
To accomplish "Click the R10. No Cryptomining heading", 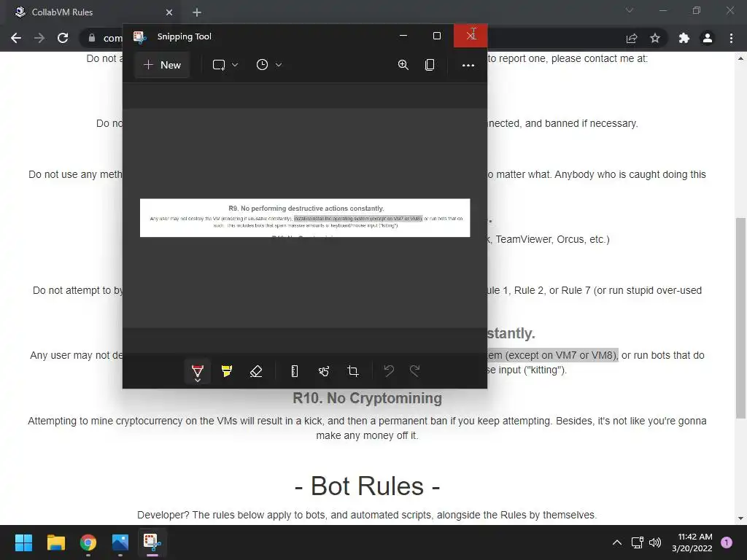I will 367,398.
